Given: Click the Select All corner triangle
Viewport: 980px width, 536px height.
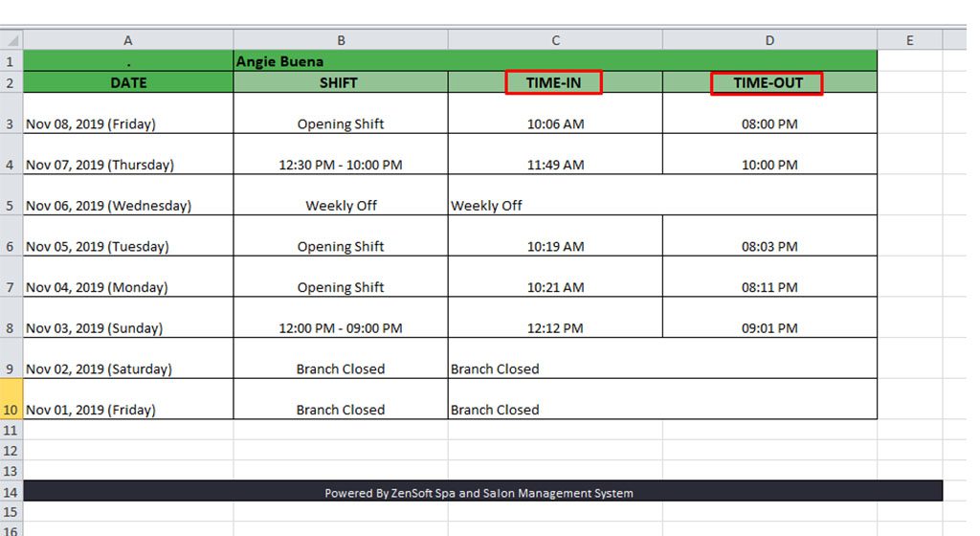Looking at the screenshot, I should coord(11,40).
